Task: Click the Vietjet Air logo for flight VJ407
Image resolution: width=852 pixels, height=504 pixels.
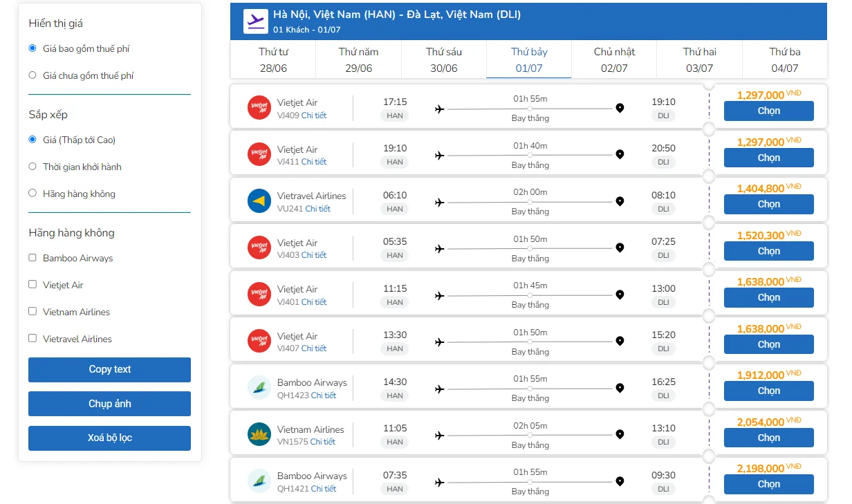Action: (259, 341)
